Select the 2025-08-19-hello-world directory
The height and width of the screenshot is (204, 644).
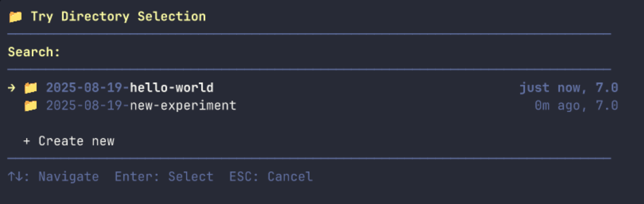pyautogui.click(x=129, y=87)
